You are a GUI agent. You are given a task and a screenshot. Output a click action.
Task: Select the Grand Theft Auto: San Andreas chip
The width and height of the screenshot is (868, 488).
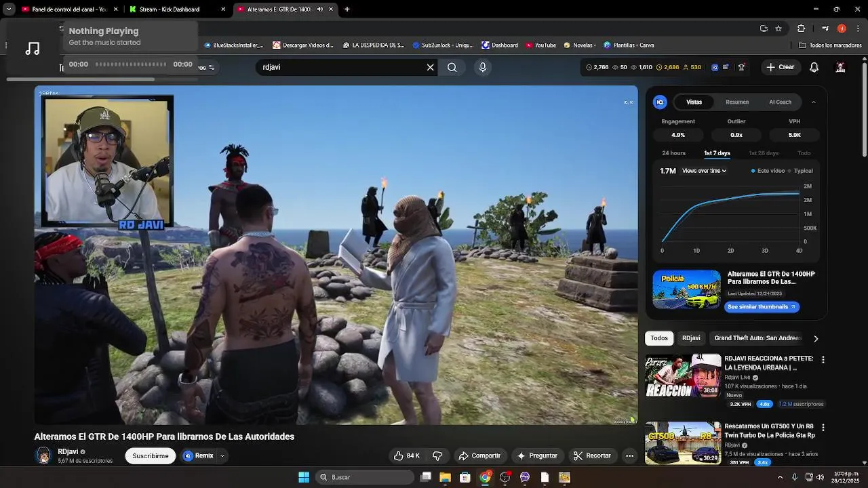757,338
